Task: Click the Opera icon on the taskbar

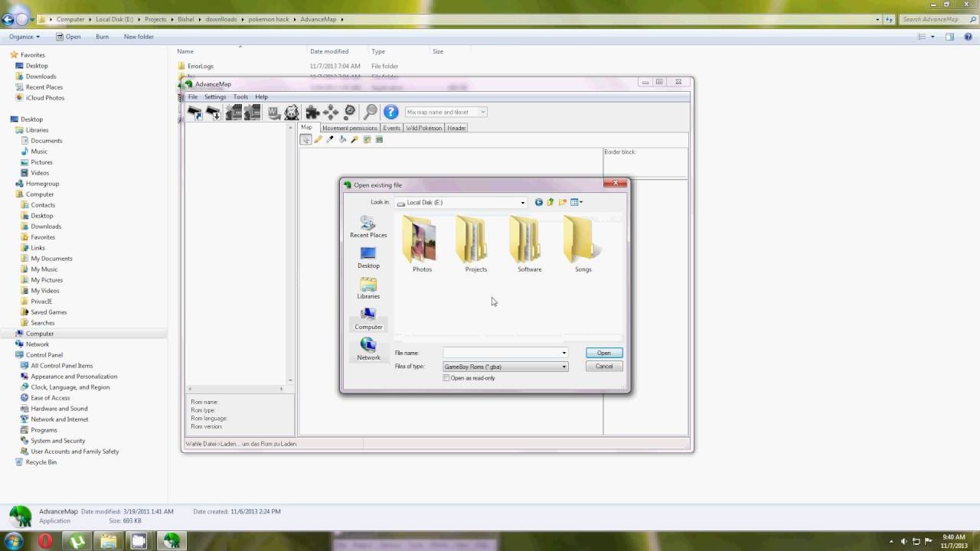Action: click(x=46, y=541)
